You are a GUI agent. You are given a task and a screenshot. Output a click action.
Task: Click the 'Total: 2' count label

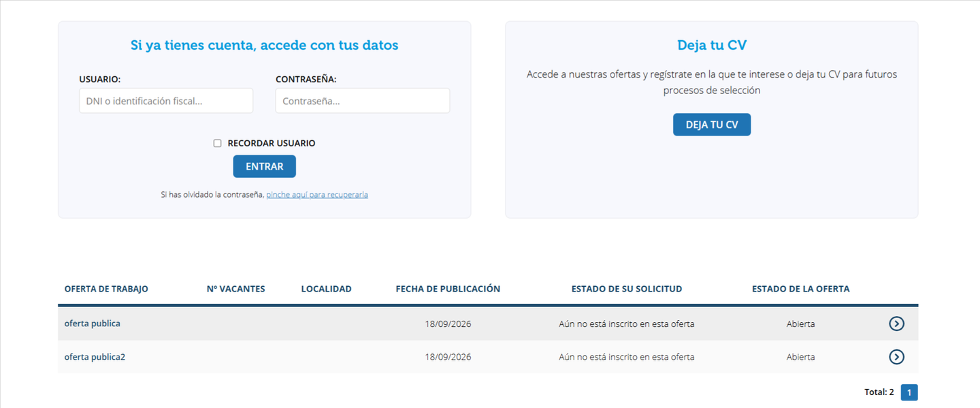pos(879,392)
